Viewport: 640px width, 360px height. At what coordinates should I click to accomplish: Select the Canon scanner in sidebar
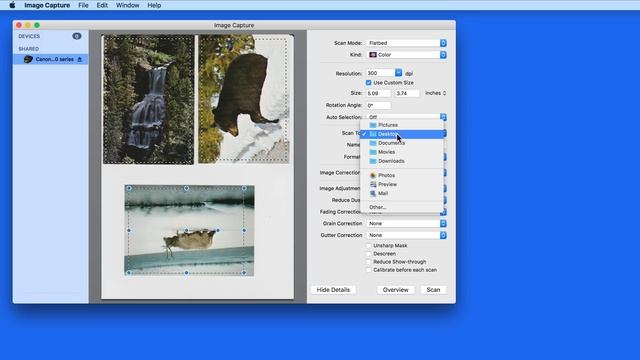[51, 59]
